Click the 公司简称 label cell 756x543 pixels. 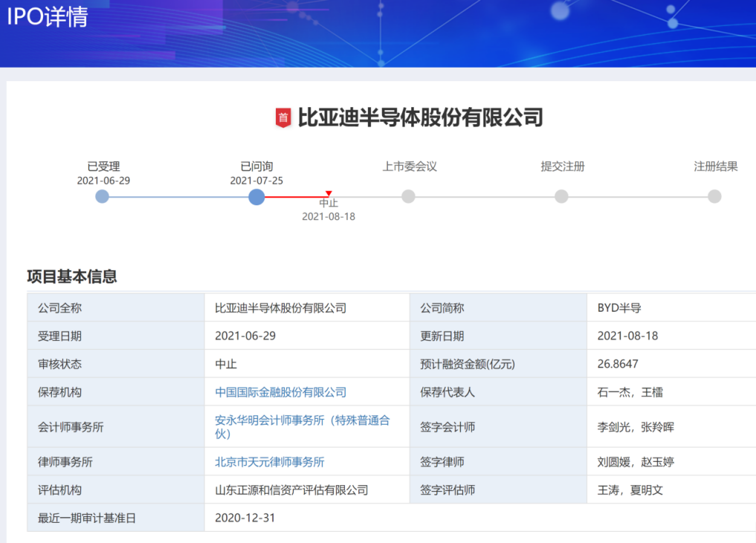[x=498, y=308]
